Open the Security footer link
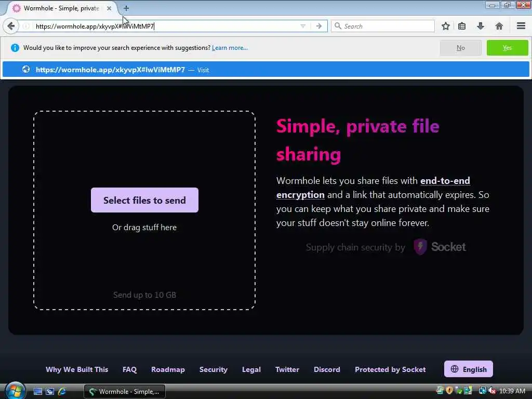This screenshot has width=532, height=399. pyautogui.click(x=214, y=369)
